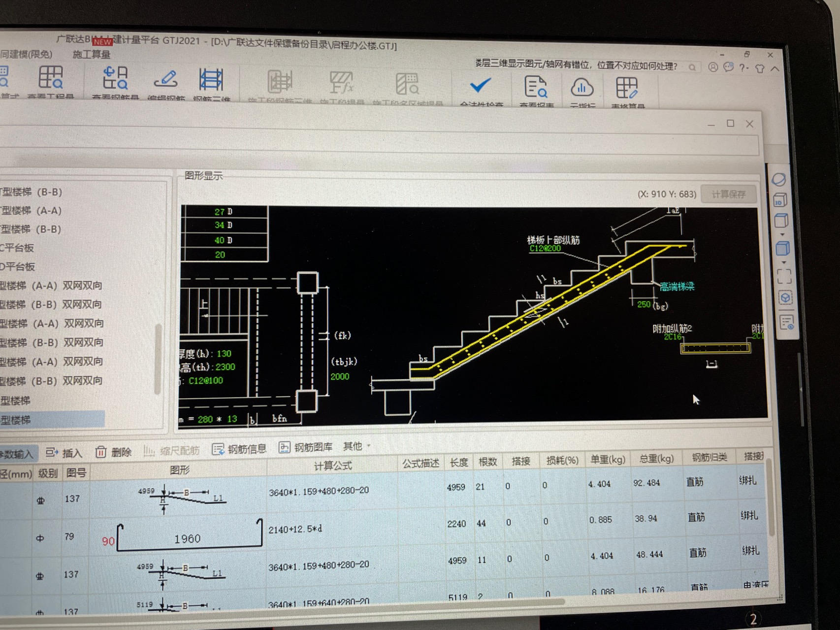The width and height of the screenshot is (840, 630).
Task: Open the feedback chat bubble icon
Action: (728, 67)
